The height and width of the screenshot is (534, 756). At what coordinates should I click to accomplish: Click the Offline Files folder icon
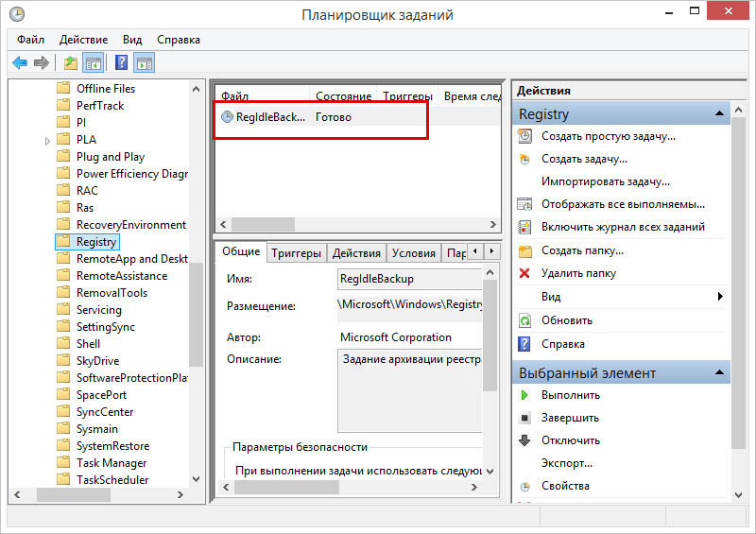63,88
